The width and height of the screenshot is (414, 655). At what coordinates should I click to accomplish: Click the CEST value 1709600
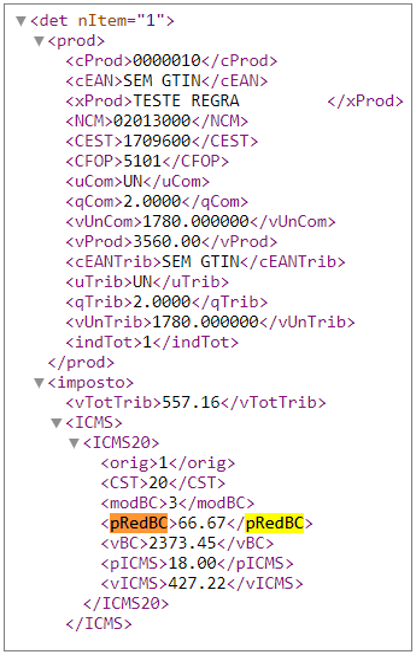point(157,141)
